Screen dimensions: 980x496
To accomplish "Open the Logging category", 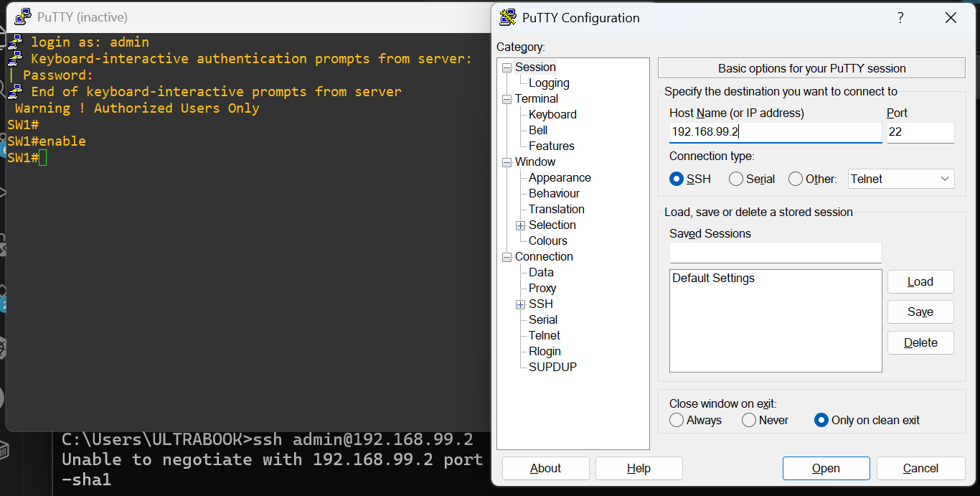I will pos(549,83).
